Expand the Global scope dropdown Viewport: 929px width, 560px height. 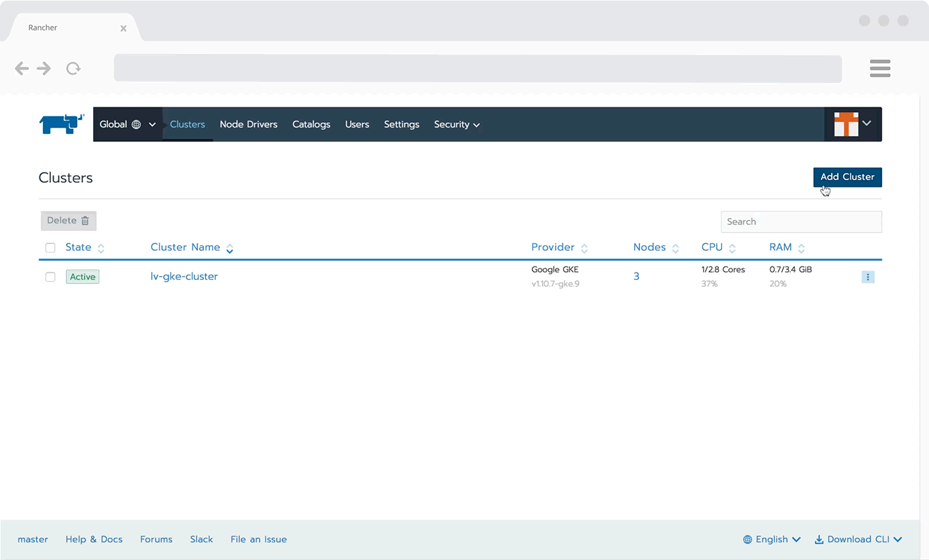click(128, 124)
